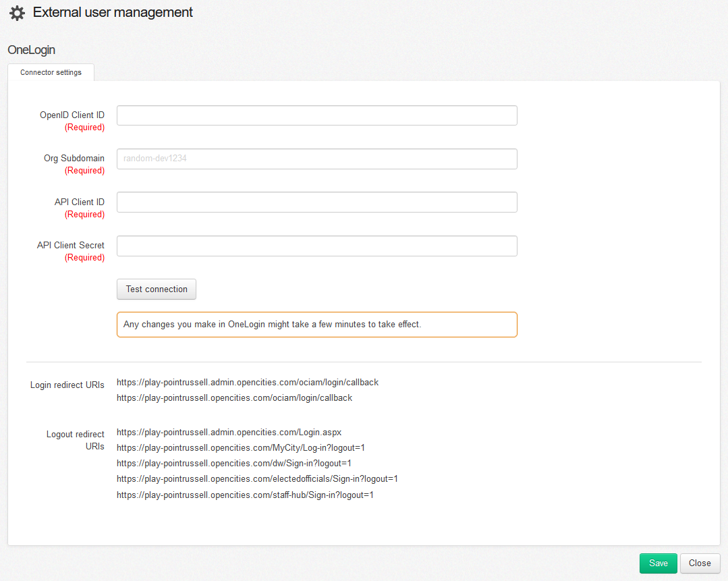Close the OneLogin settings dialog
728x581 pixels.
700,563
